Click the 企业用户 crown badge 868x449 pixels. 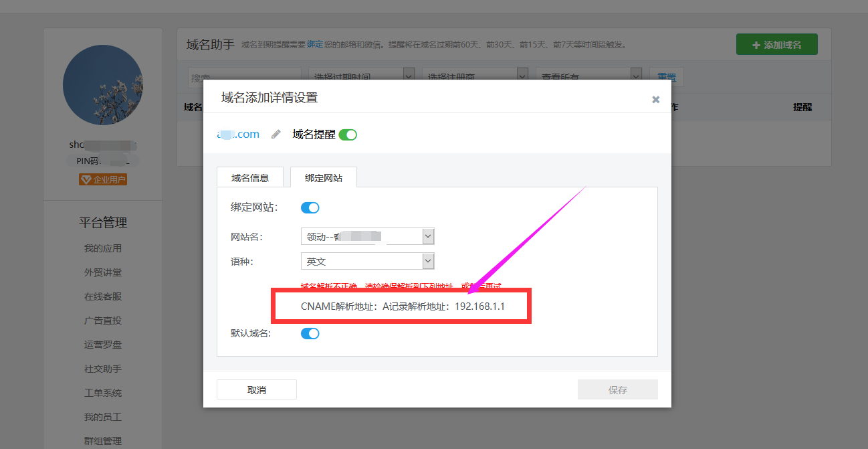[102, 179]
